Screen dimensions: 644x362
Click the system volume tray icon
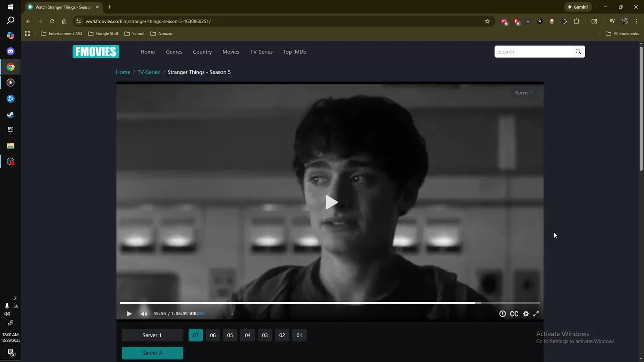coord(7,314)
